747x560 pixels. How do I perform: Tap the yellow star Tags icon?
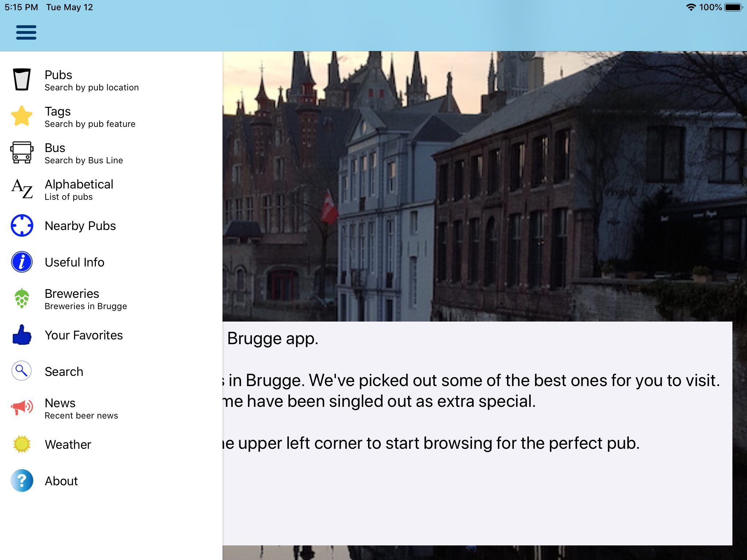pos(22,116)
